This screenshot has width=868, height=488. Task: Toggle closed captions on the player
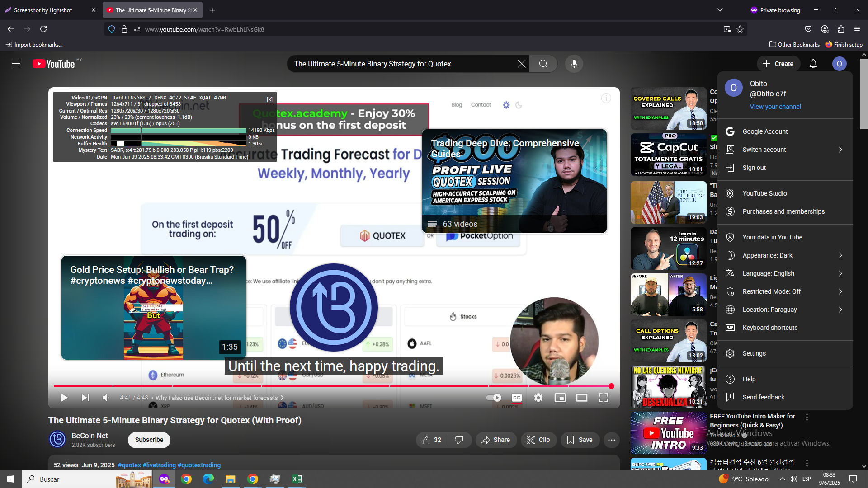pos(517,398)
